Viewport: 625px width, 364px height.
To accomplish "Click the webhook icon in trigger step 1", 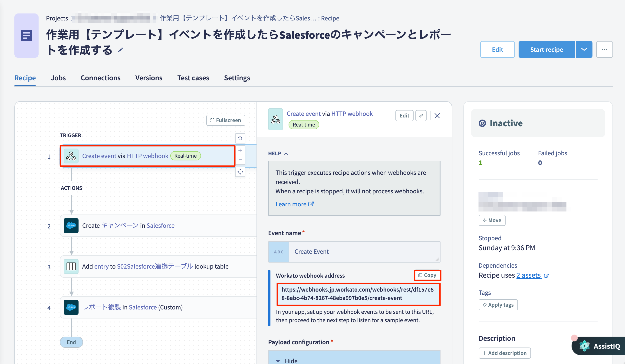I will (x=71, y=156).
